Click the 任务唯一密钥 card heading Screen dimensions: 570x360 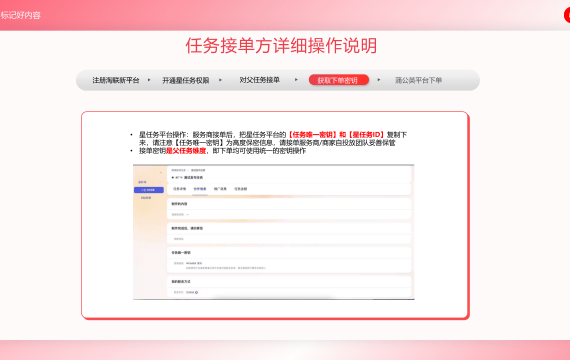(x=181, y=252)
